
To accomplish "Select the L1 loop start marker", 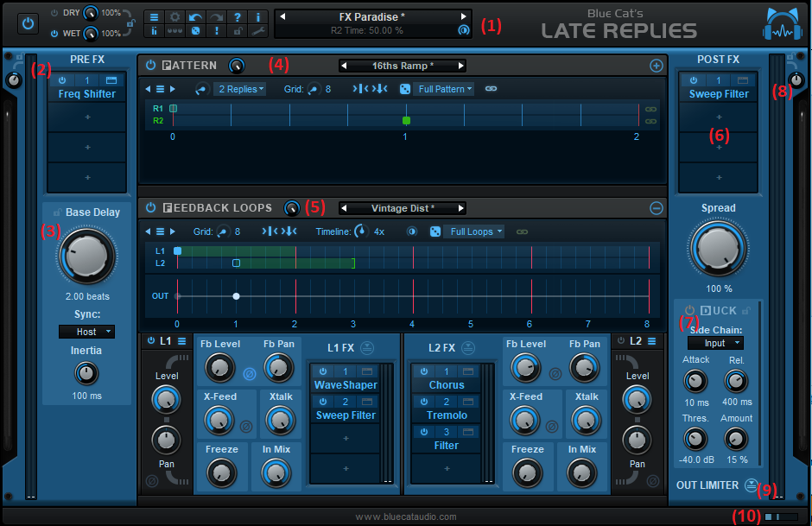I will tap(178, 251).
